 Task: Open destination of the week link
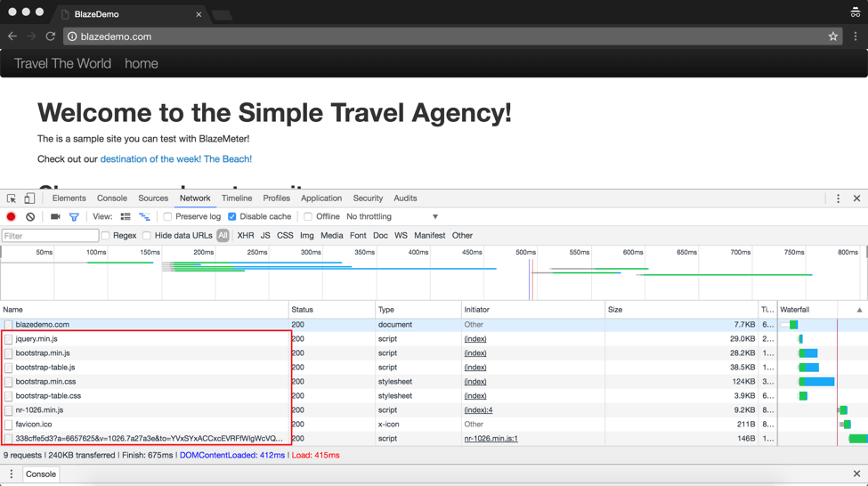pyautogui.click(x=176, y=158)
